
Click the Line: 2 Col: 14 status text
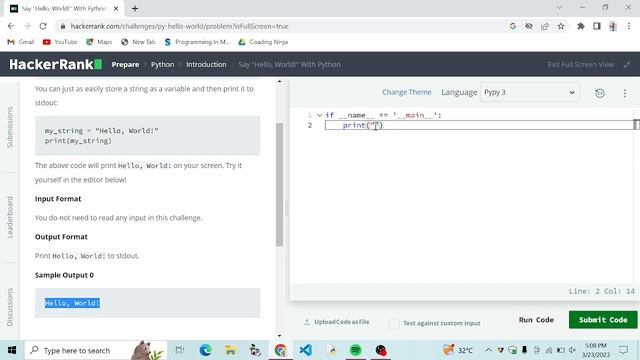pyautogui.click(x=602, y=291)
